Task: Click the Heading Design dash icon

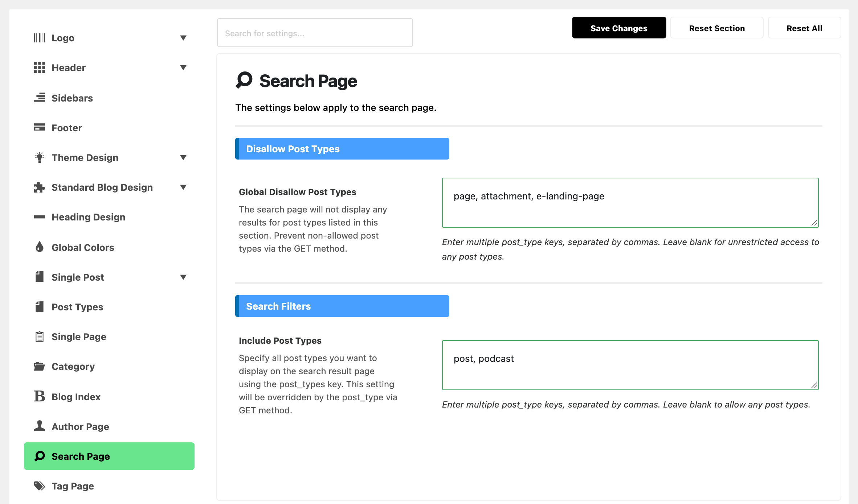Action: coord(40,217)
